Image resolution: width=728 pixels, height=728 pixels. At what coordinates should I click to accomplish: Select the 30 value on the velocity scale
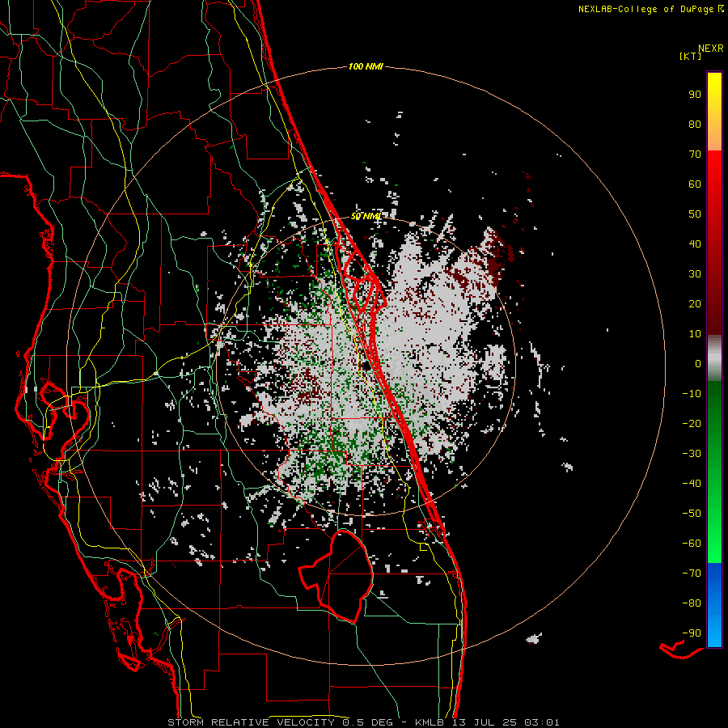click(695, 274)
